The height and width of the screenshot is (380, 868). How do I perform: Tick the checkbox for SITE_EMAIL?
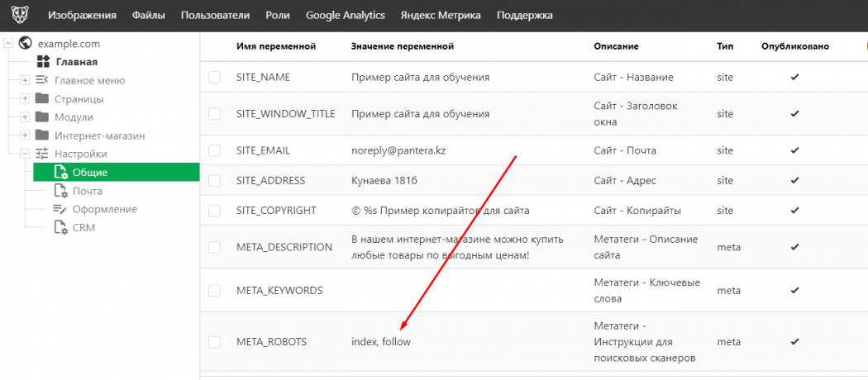215,150
